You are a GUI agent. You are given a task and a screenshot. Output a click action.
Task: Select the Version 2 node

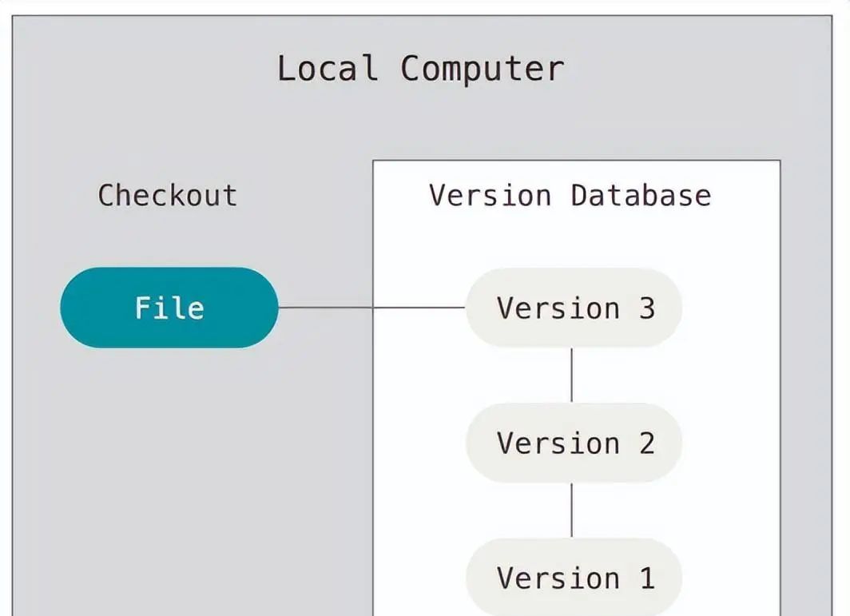574,443
